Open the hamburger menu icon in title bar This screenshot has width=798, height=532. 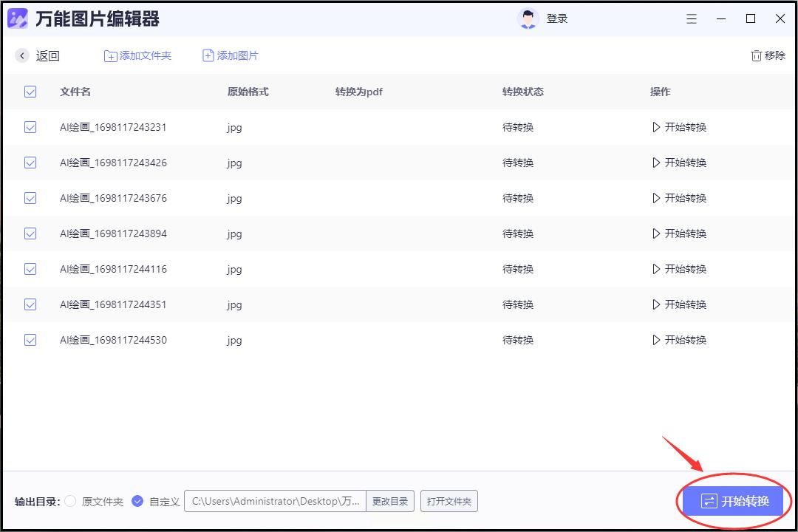(x=691, y=18)
